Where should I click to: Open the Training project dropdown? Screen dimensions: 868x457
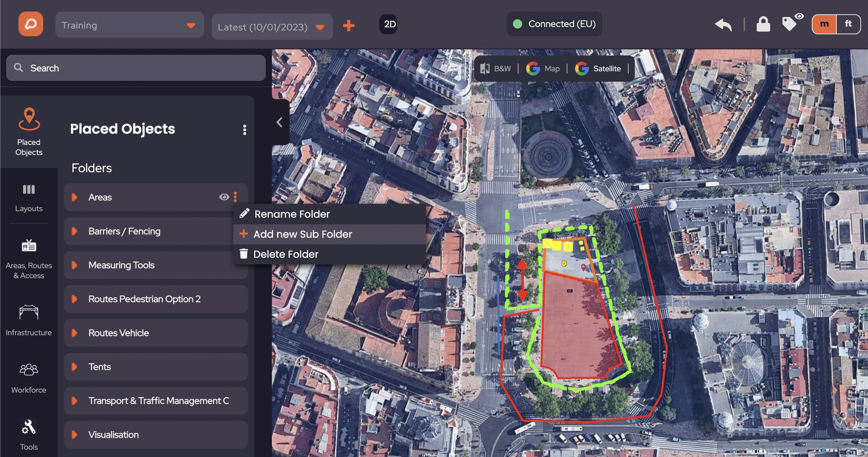tap(129, 25)
